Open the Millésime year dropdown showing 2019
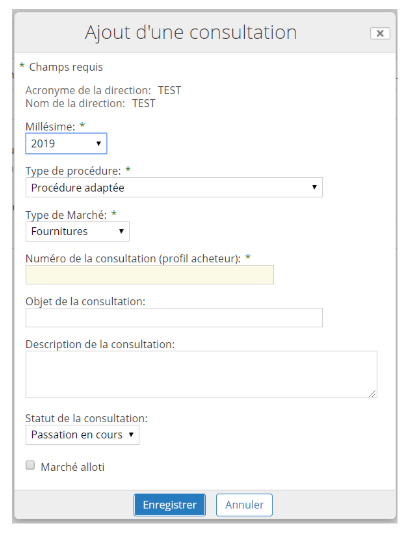This screenshot has height=536, width=407. pos(66,143)
